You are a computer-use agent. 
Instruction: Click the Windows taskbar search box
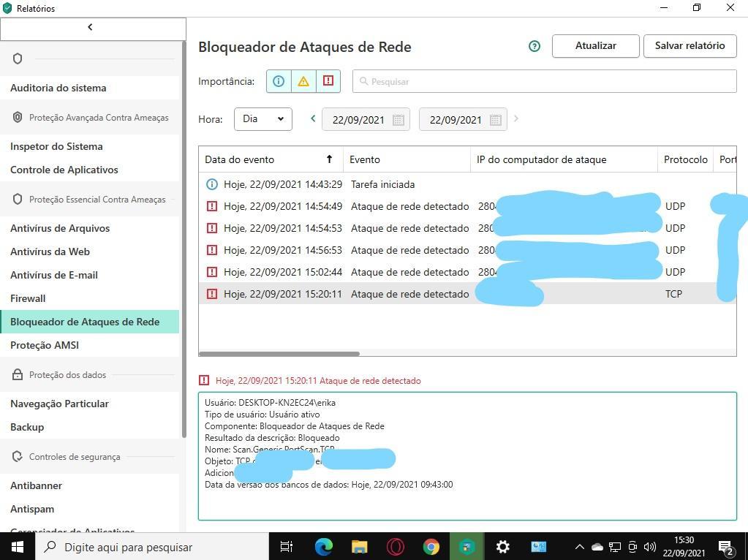click(x=151, y=547)
